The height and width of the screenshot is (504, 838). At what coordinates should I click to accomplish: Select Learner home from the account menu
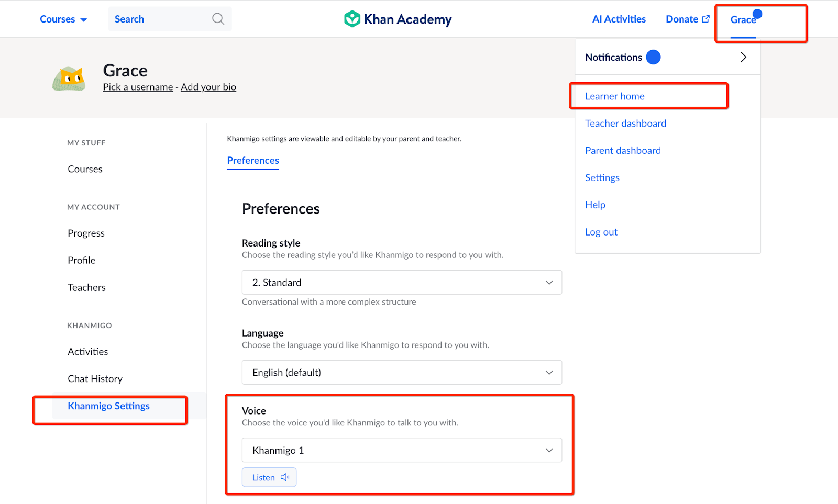pos(614,96)
